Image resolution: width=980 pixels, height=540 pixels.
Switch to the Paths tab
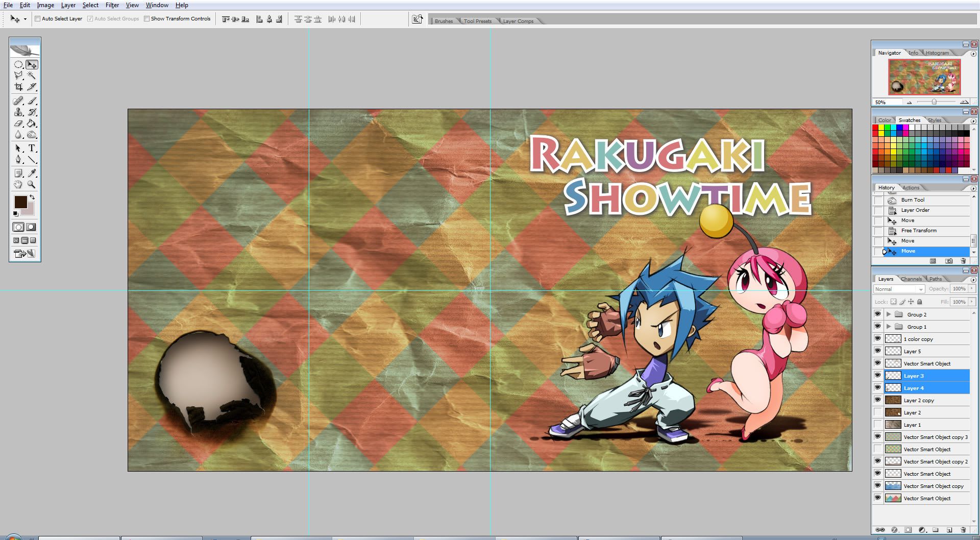[936, 279]
